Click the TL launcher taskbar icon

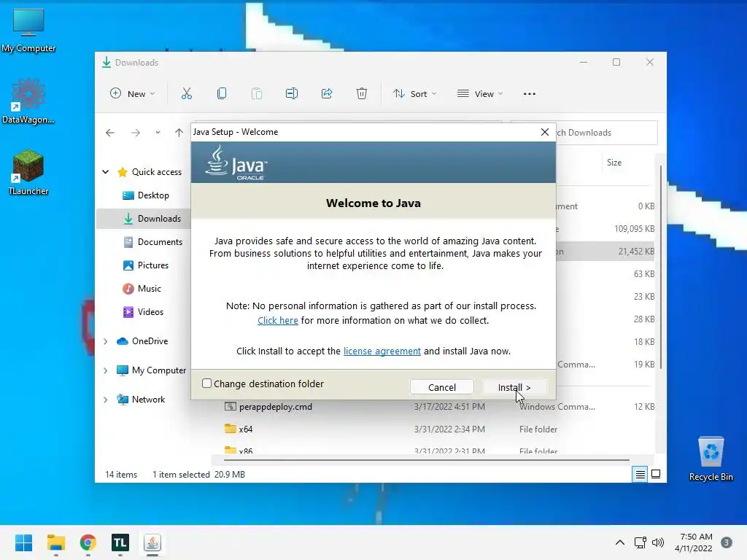click(120, 542)
